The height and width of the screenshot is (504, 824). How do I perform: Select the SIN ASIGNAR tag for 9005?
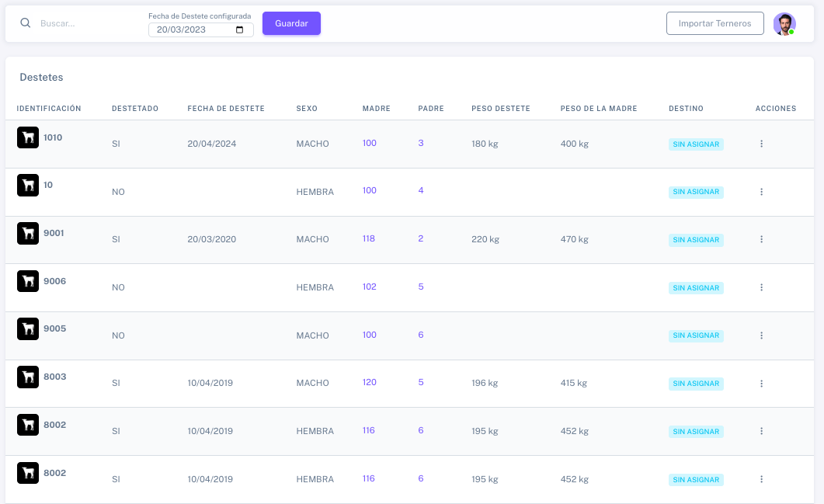(696, 335)
